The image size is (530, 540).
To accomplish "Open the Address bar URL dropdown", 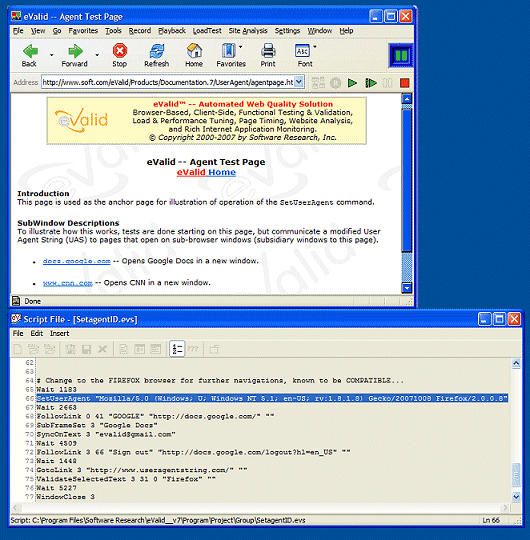I will point(299,82).
